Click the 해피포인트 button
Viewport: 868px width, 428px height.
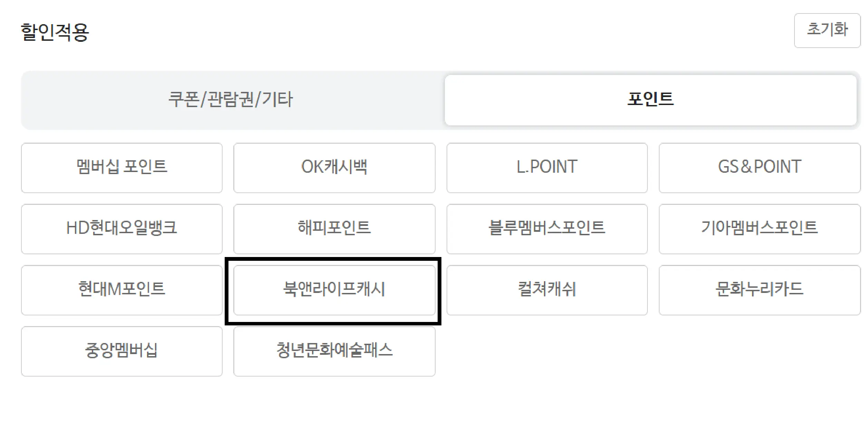334,229
